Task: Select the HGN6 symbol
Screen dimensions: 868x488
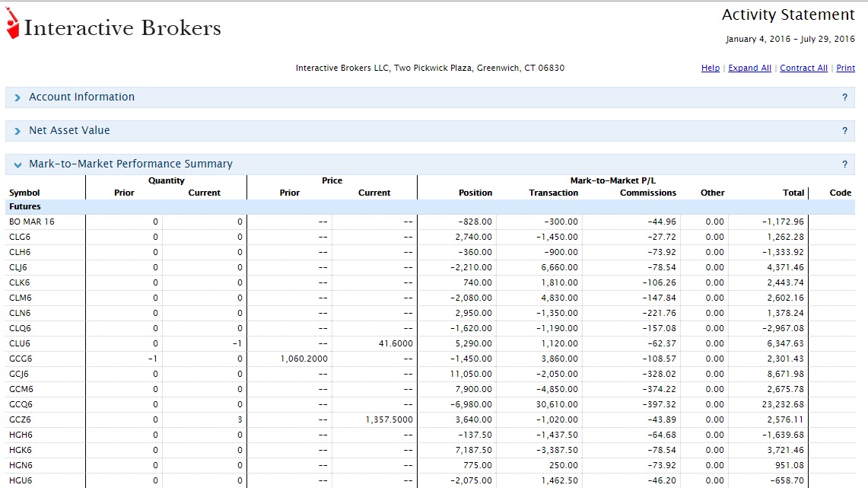Action: click(21, 465)
